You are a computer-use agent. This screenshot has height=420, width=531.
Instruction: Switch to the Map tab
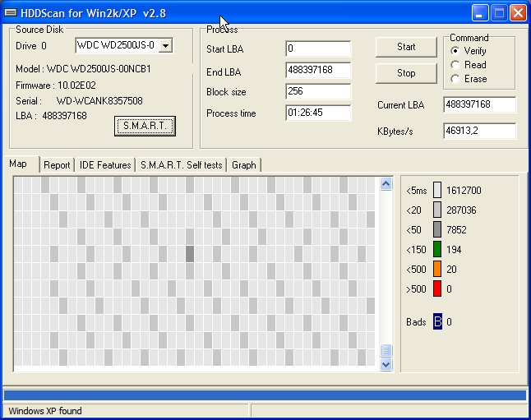18,164
